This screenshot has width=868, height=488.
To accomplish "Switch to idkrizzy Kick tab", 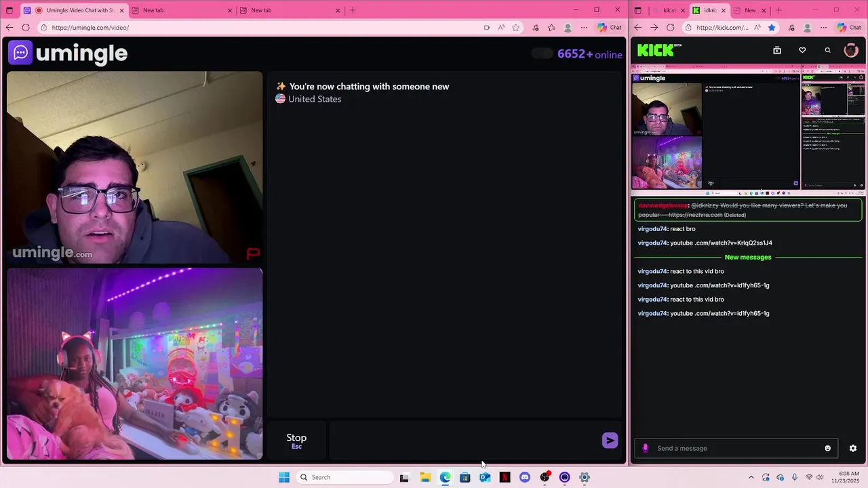I will [x=709, y=10].
